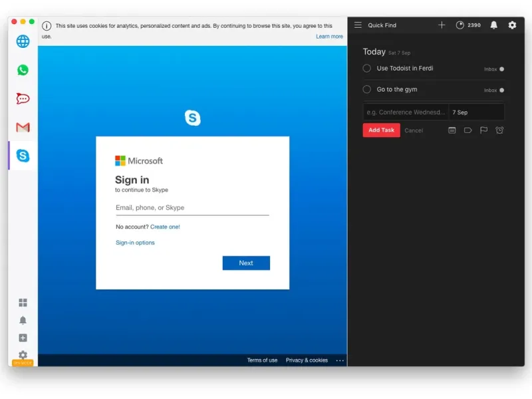Click the new task name input
The height and width of the screenshot is (399, 532).
pyautogui.click(x=406, y=112)
